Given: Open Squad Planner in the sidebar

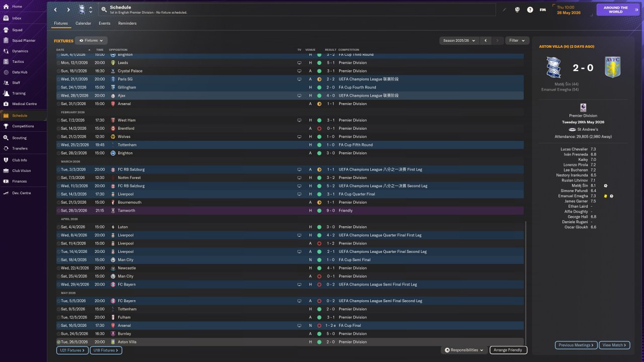Looking at the screenshot, I should coord(23,40).
